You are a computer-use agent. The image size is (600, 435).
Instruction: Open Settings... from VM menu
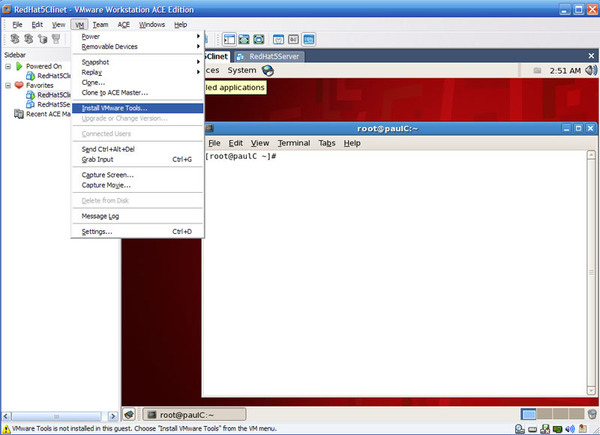137,231
